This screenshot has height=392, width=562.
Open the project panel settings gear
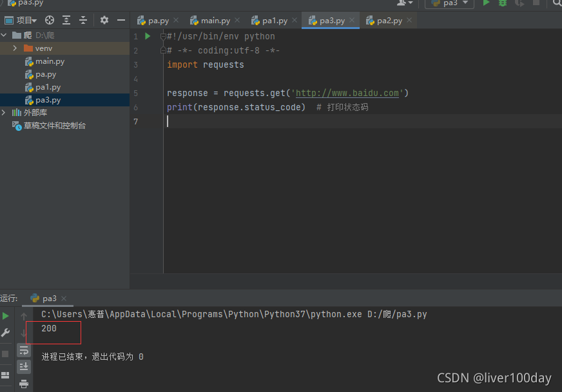pos(104,20)
